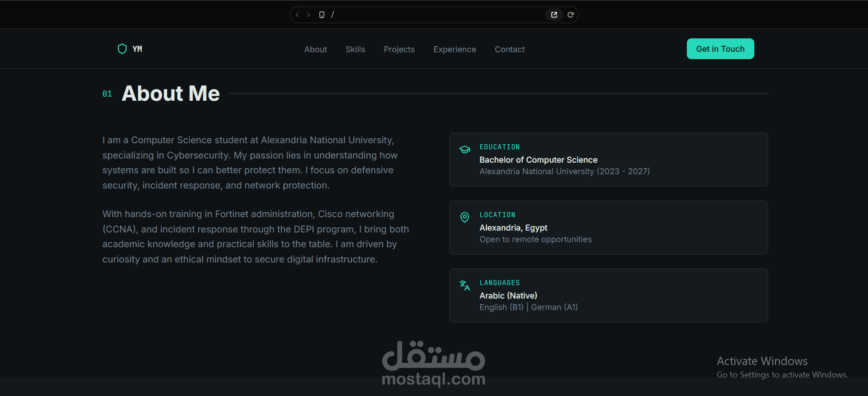Viewport: 868px width, 396px height.
Task: Select the Bachelor of Computer Science text
Action: click(x=538, y=160)
